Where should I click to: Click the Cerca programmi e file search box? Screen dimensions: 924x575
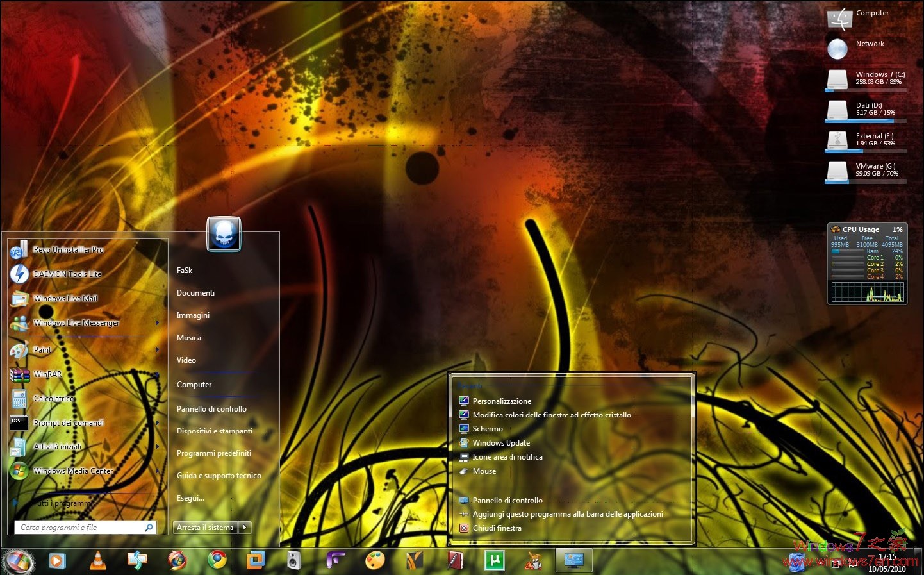[x=80, y=528]
